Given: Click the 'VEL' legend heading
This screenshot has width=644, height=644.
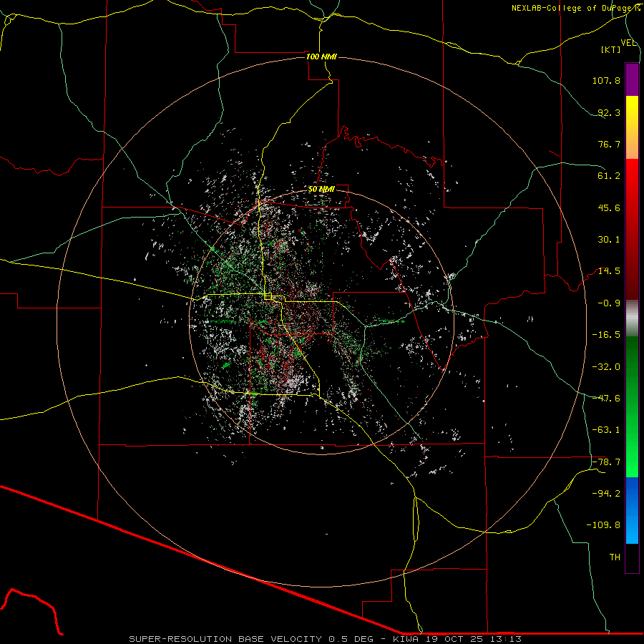Looking at the screenshot, I should (628, 43).
